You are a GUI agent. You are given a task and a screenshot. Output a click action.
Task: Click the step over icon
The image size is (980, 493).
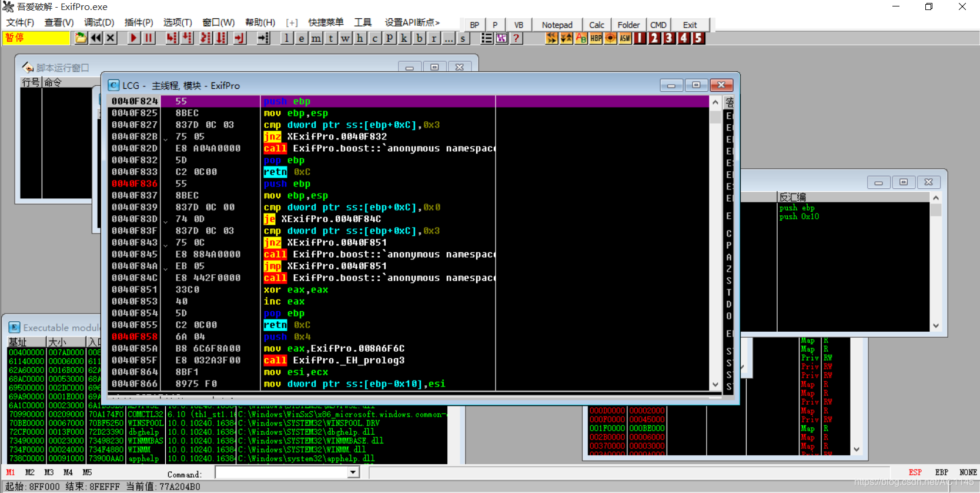[187, 38]
